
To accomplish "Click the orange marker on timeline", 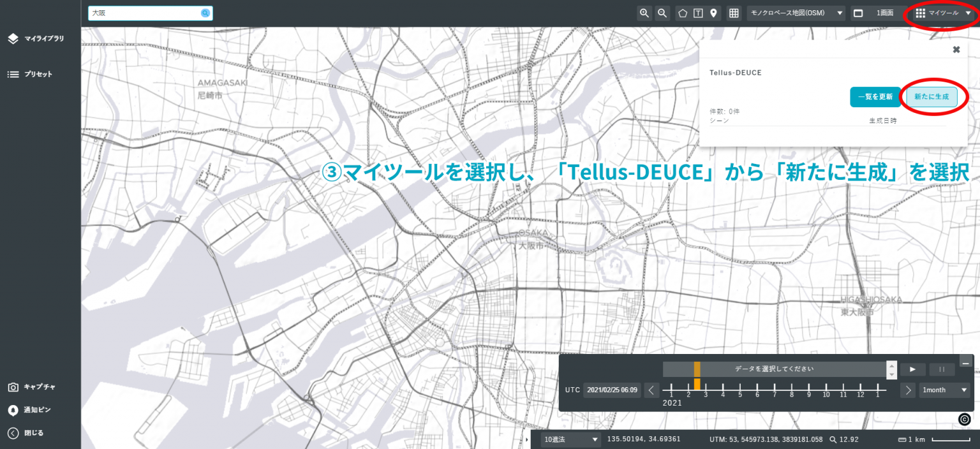I will tap(697, 383).
